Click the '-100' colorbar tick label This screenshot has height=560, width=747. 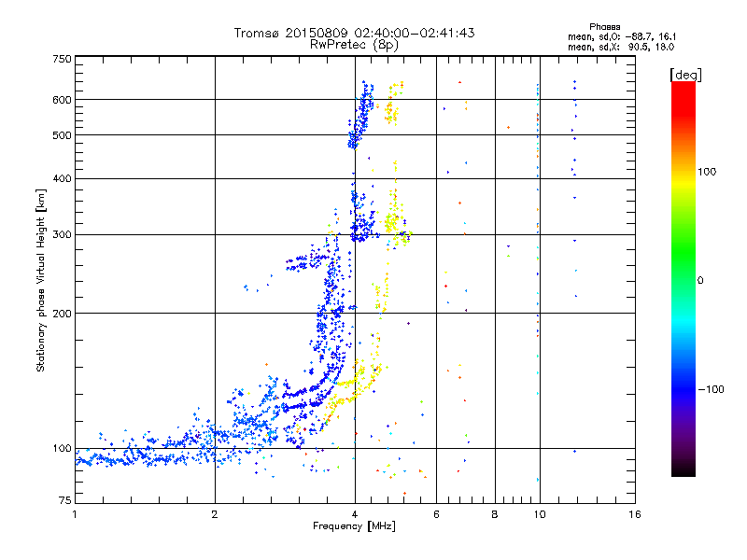tap(712, 389)
